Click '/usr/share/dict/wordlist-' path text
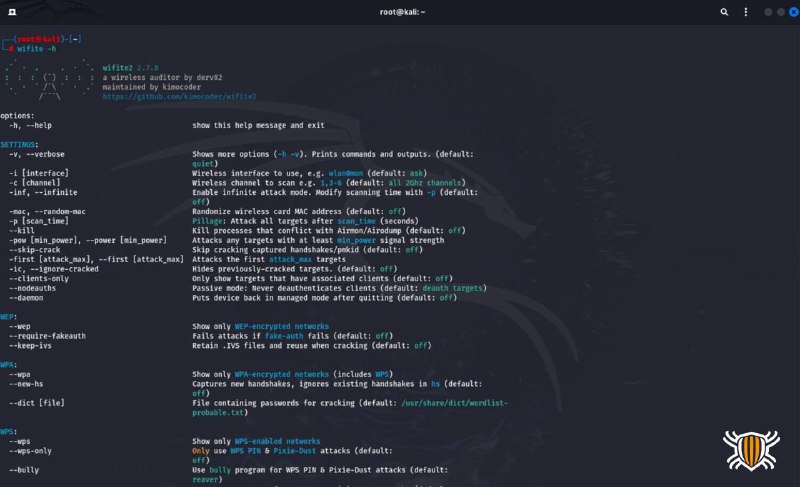The image size is (800, 487). coord(454,403)
